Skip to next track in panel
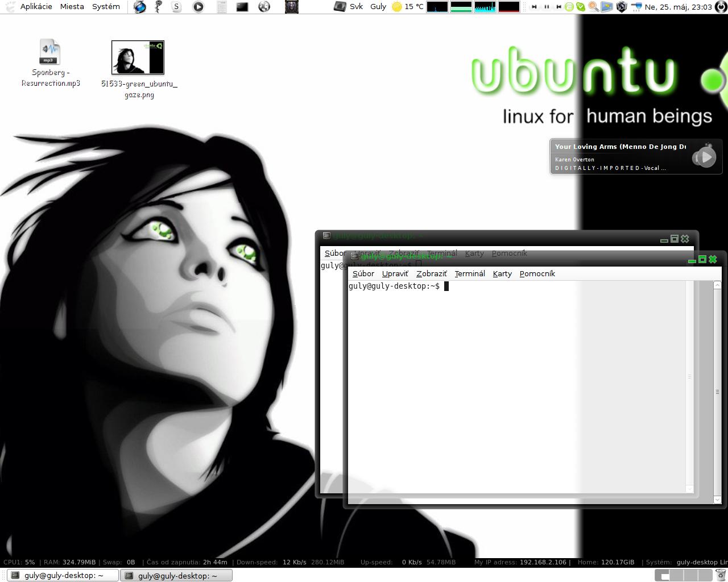Viewport: 728px width, 582px height. click(x=534, y=7)
